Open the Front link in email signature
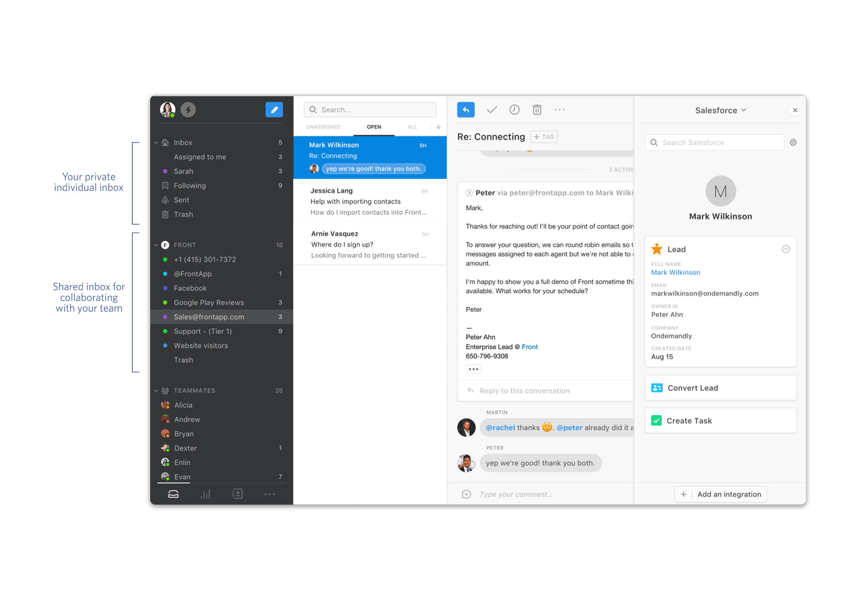 pyautogui.click(x=530, y=347)
